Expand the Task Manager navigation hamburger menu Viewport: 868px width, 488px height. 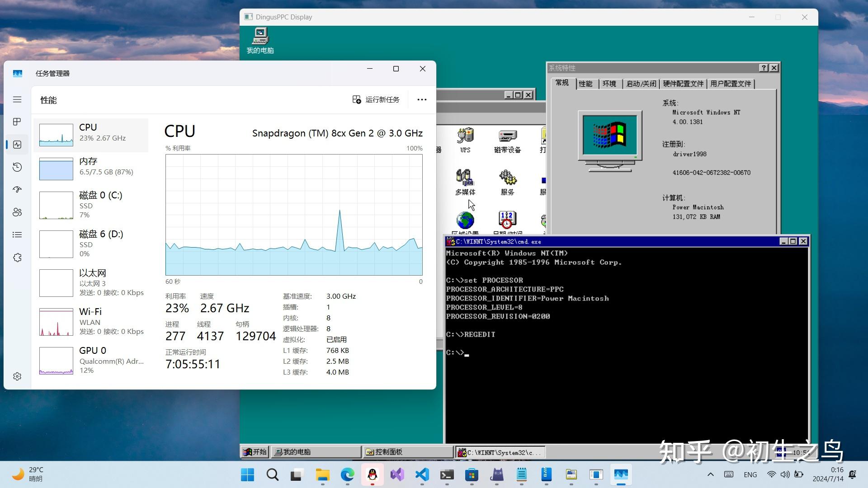click(17, 99)
